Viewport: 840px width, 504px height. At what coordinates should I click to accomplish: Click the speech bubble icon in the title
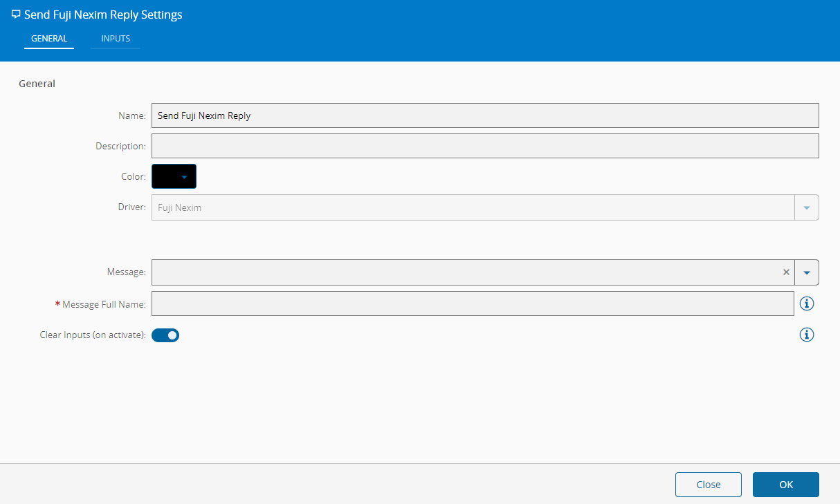point(16,15)
